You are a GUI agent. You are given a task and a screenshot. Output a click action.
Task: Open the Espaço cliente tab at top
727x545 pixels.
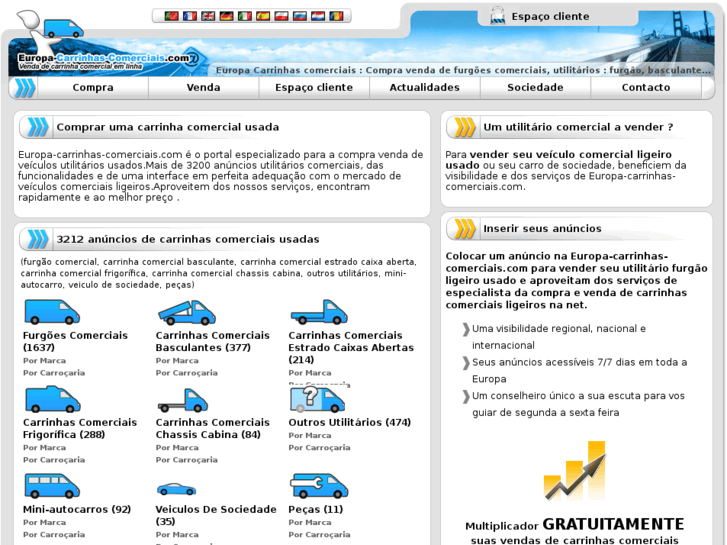(x=550, y=16)
